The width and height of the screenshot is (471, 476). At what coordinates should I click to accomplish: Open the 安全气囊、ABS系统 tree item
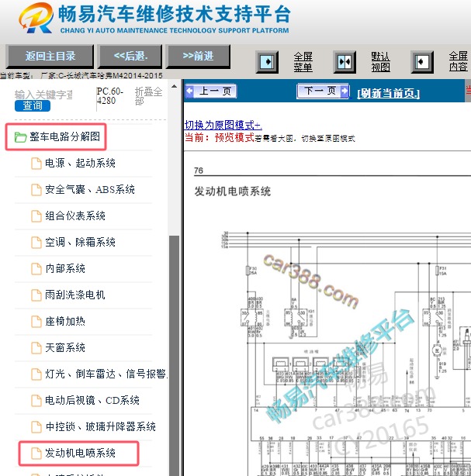(x=90, y=190)
